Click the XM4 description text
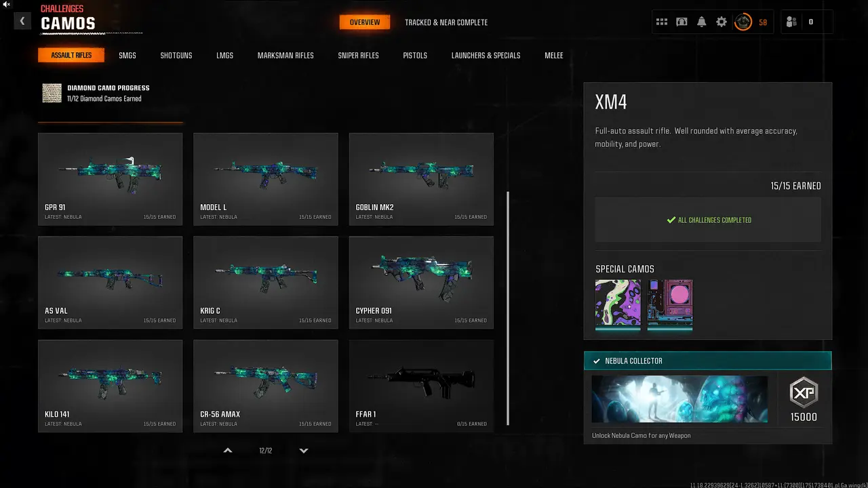868x488 pixels. 696,138
